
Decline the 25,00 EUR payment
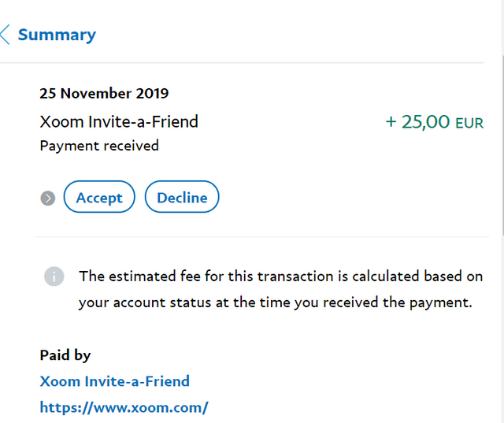point(182,197)
